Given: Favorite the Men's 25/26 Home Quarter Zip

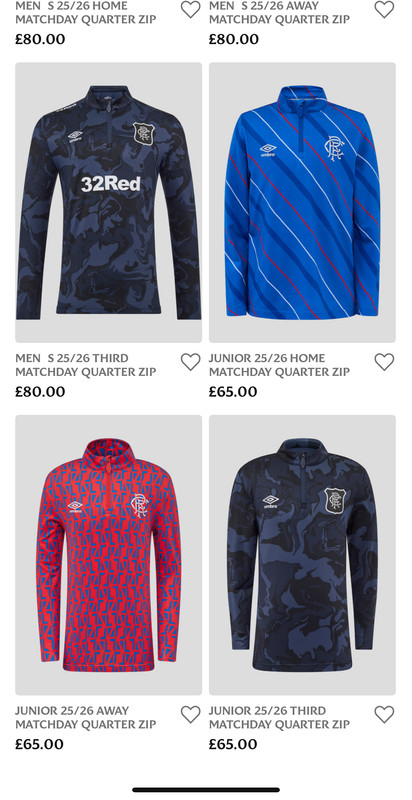Looking at the screenshot, I should tap(190, 10).
